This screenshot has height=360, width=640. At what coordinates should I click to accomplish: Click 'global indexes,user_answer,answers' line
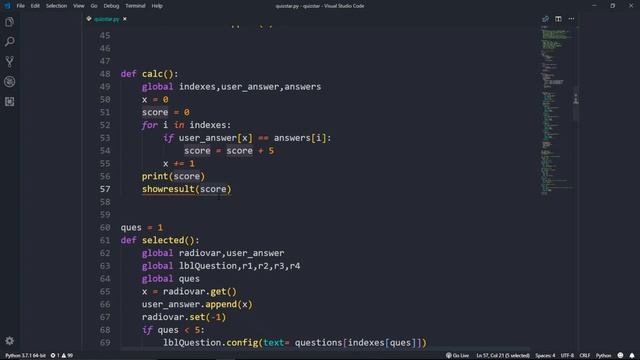pos(231,87)
